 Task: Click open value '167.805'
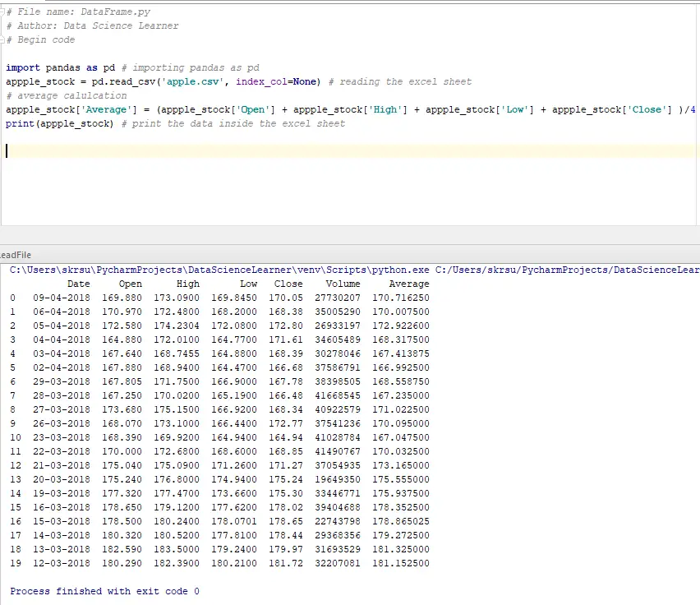[x=122, y=381]
